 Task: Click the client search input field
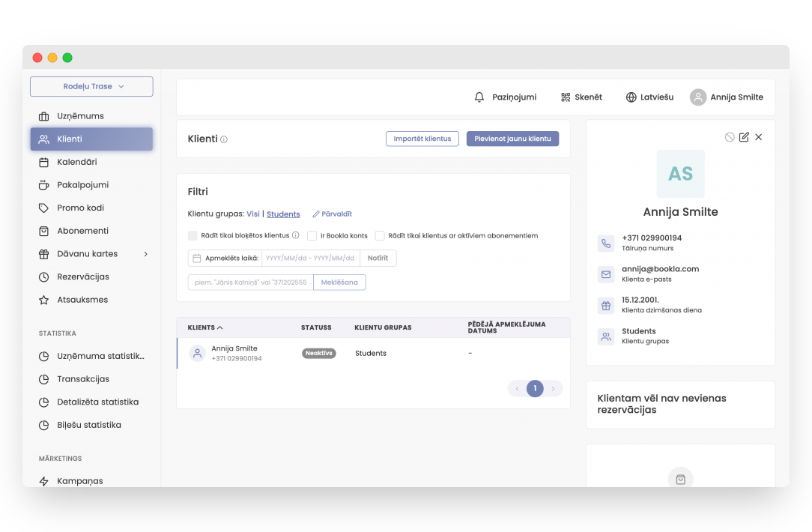click(x=250, y=282)
